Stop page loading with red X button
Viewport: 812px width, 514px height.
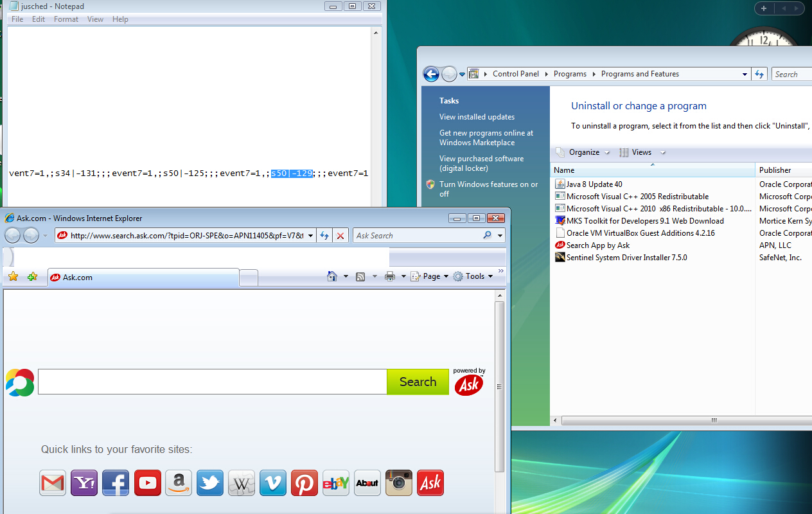[x=340, y=236]
